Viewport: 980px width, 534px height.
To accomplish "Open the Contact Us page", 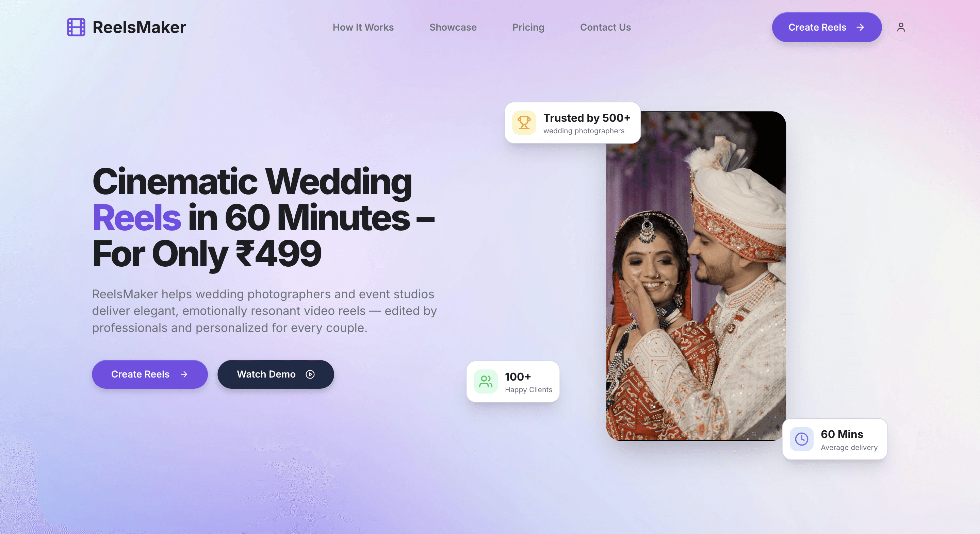I will pyautogui.click(x=605, y=28).
